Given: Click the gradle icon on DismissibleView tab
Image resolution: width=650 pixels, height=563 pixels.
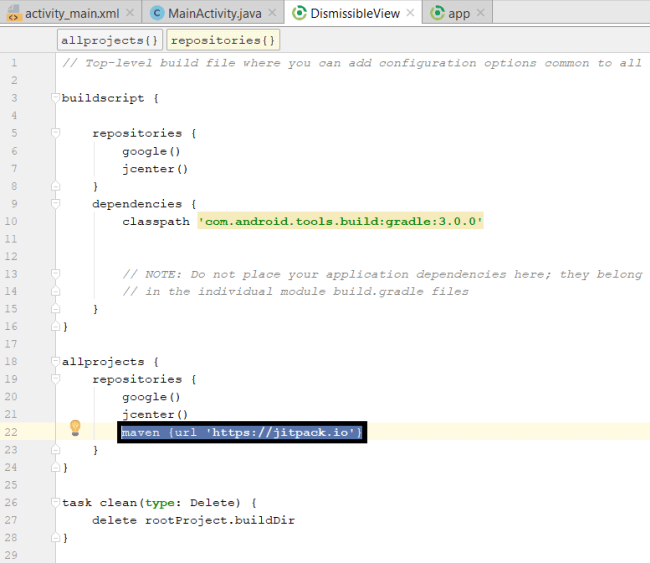Looking at the screenshot, I should (299, 13).
